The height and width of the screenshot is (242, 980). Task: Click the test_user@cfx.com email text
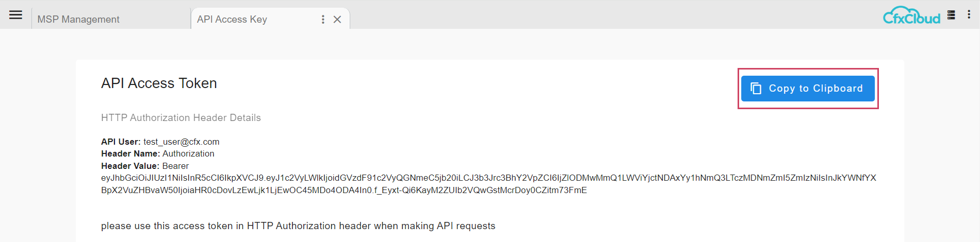tap(182, 142)
